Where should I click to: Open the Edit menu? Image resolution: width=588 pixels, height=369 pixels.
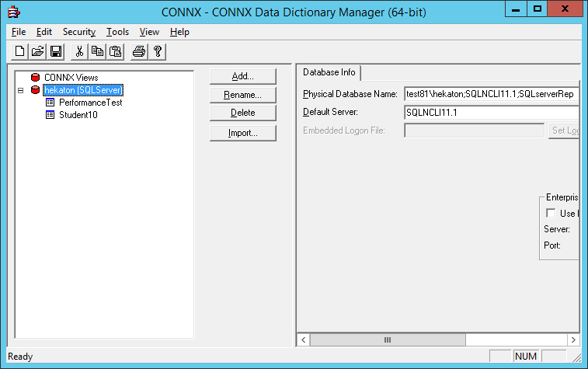tap(43, 32)
